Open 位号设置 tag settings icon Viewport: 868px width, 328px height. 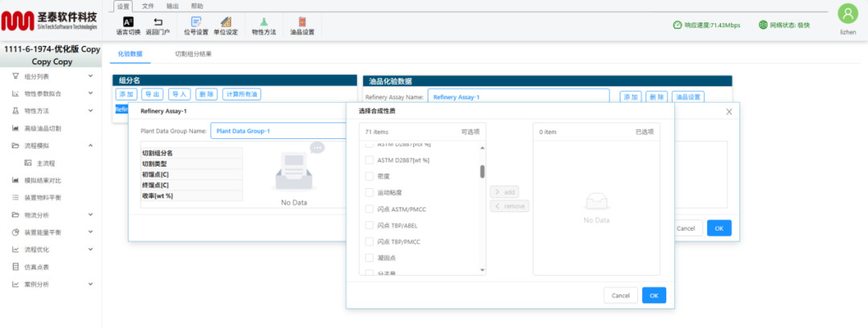pos(196,23)
